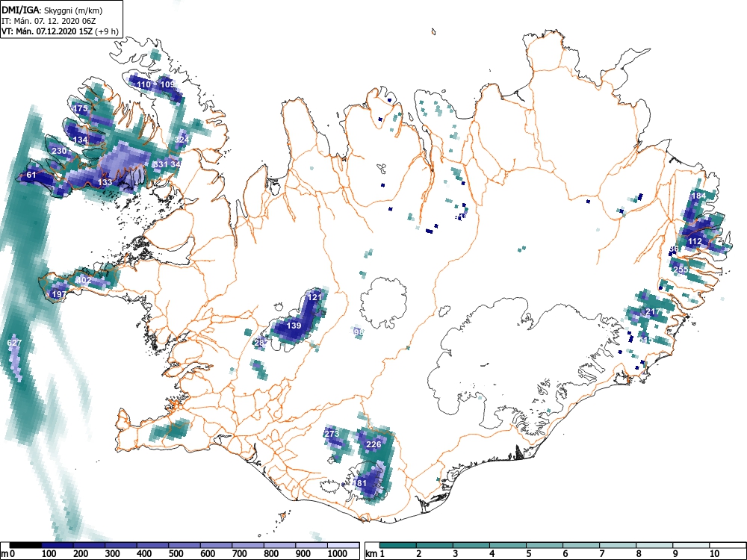
Task: Click the visibility value '133' on the map
Action: (105, 182)
